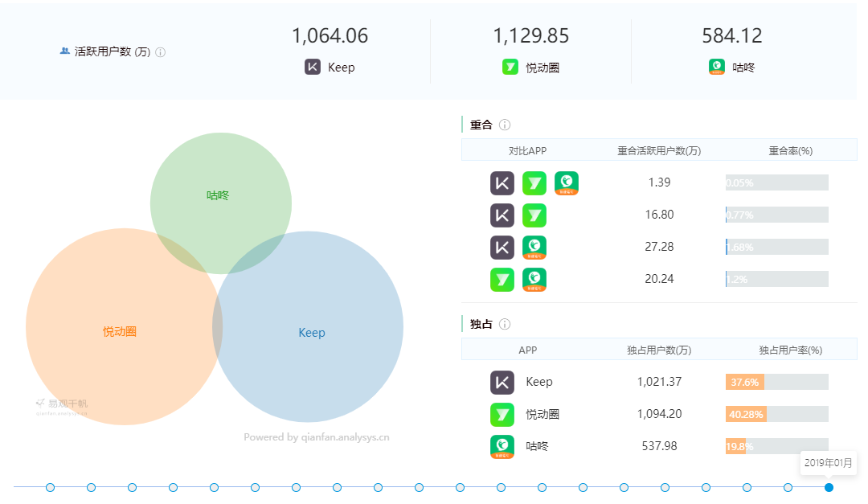Click the 20.24 overlap users value

click(659, 279)
